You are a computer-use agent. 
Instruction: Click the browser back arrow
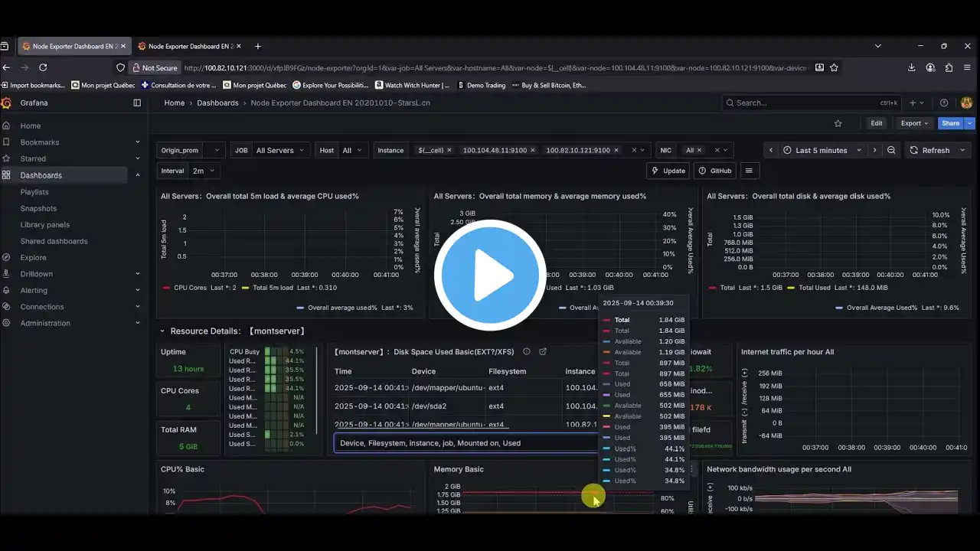(x=7, y=67)
